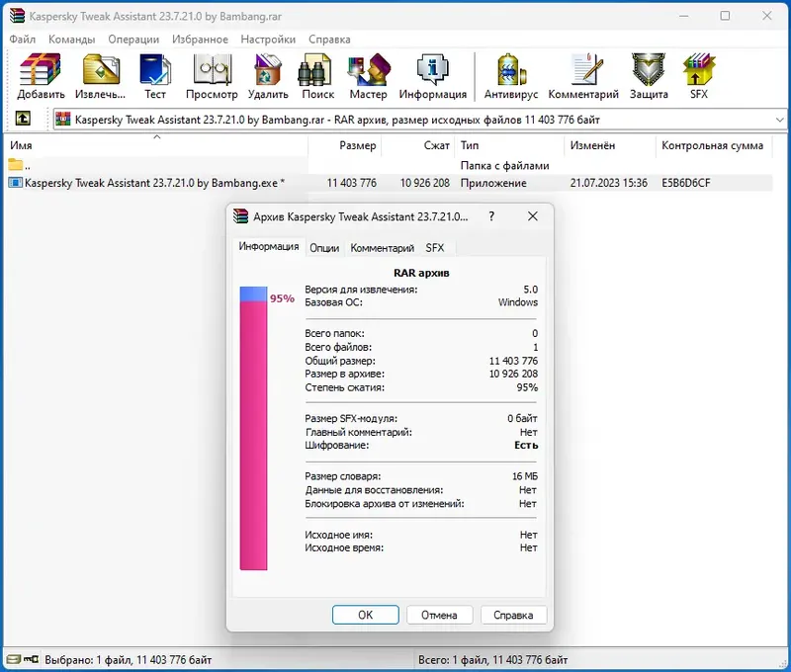
Task: Click the dialog's question mark help icon
Action: 491,216
